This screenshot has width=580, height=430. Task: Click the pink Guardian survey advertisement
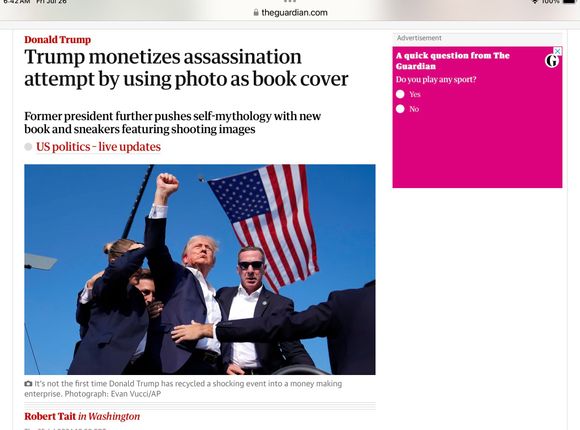pyautogui.click(x=477, y=117)
